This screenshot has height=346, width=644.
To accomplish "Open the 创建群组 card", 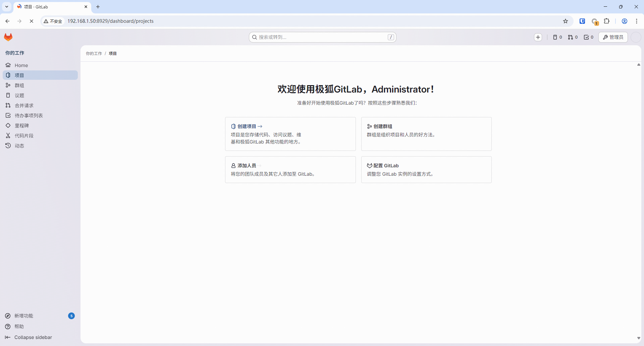I will tap(426, 134).
